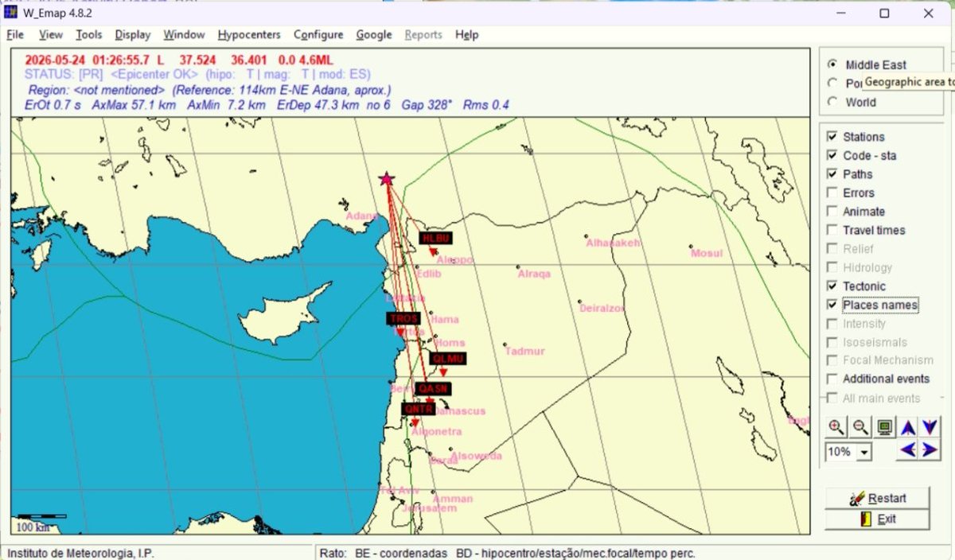Enable the Errors checkbox
The image size is (955, 560).
coord(832,192)
